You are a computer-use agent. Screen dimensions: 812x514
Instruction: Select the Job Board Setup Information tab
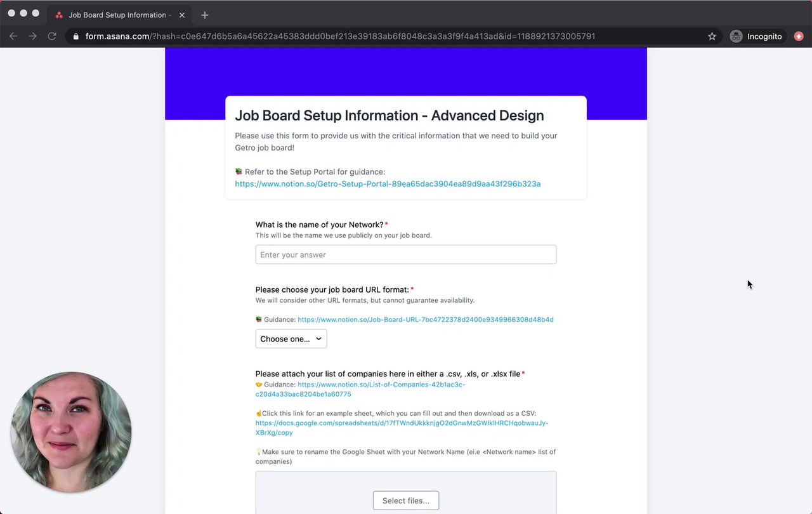click(x=117, y=15)
